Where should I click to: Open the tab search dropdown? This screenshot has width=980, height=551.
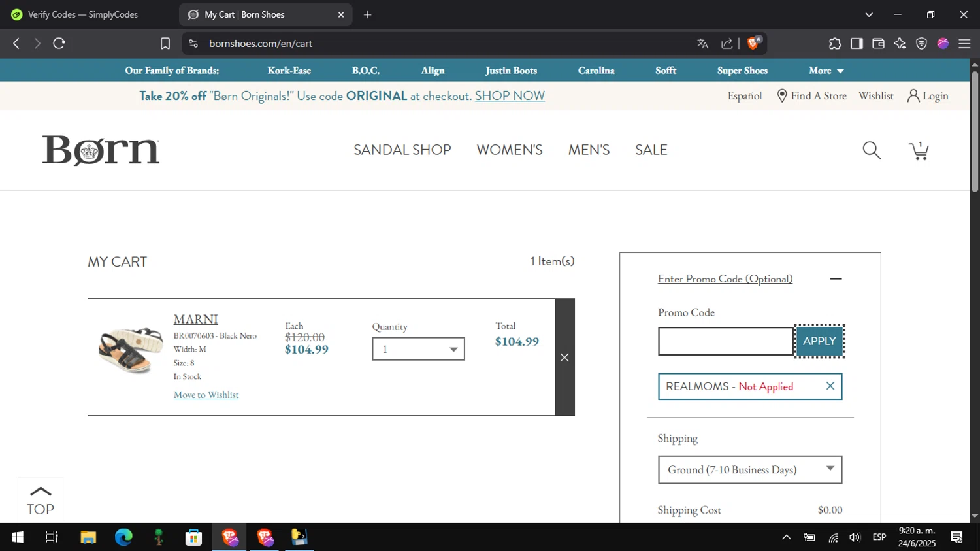[x=868, y=14]
